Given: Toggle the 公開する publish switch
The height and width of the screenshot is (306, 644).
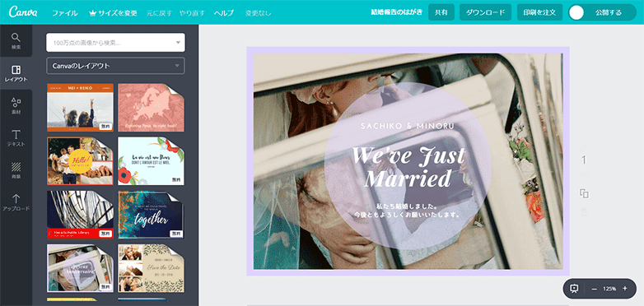Looking at the screenshot, I should [x=602, y=12].
